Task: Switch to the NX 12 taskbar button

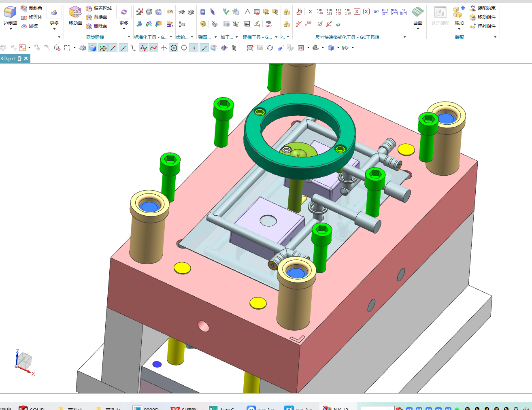Action: click(336, 407)
